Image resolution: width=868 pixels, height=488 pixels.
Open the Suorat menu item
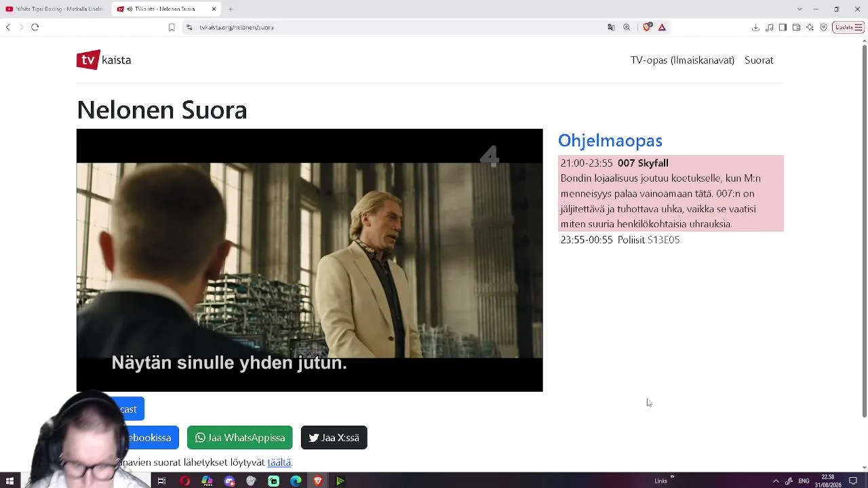[759, 60]
